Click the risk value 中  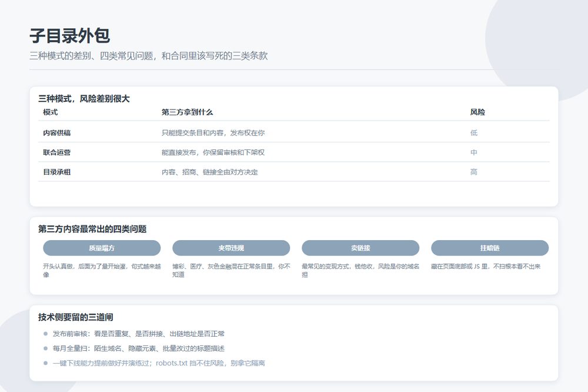pyautogui.click(x=474, y=152)
